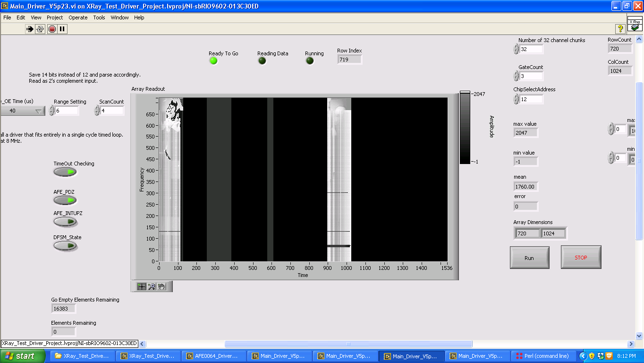Open the View menu

coord(36,17)
